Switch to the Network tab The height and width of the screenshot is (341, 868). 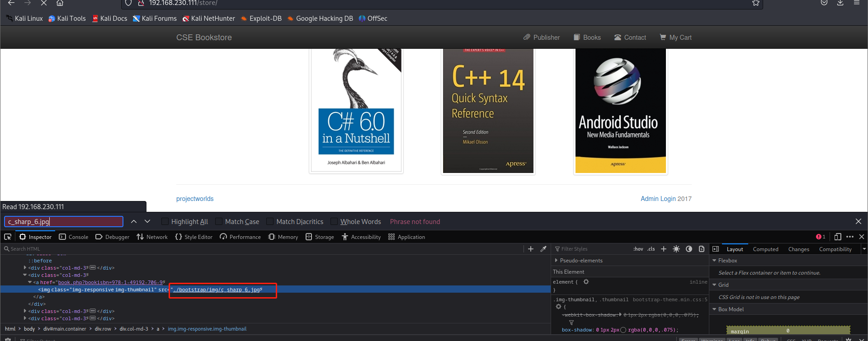click(x=152, y=237)
